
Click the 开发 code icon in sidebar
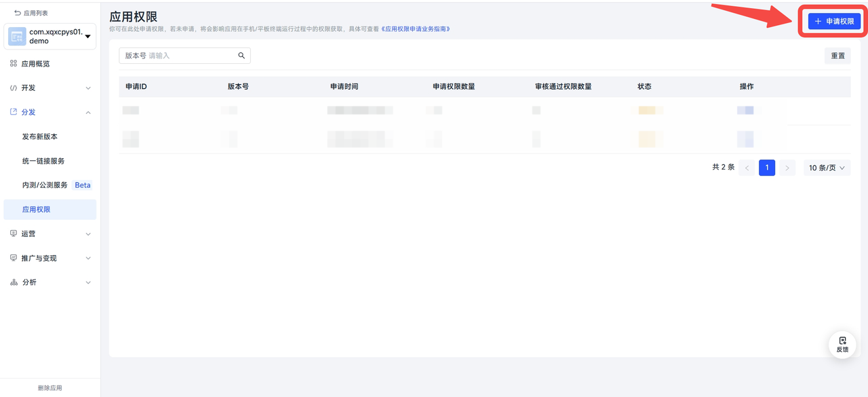pos(14,88)
